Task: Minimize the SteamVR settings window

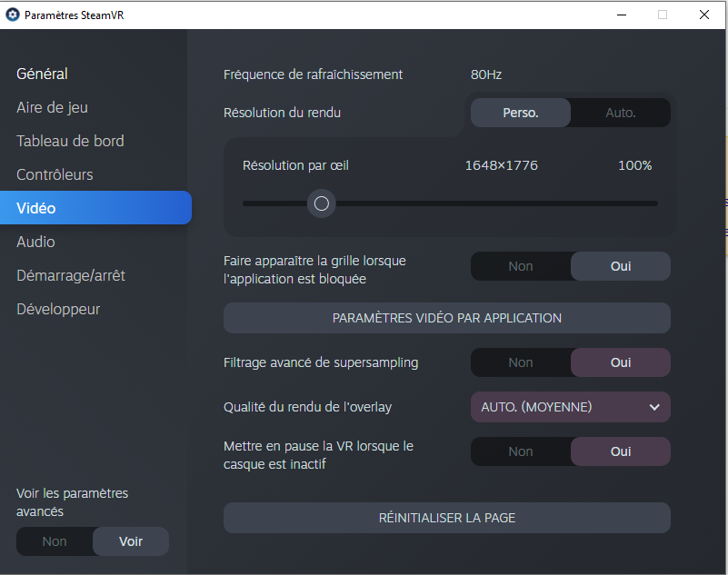Action: 622,15
